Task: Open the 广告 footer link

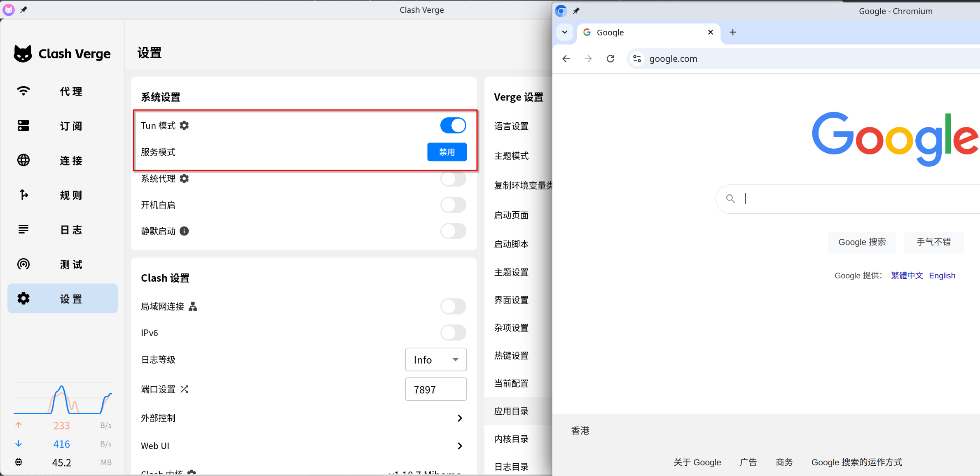Action: click(748, 462)
